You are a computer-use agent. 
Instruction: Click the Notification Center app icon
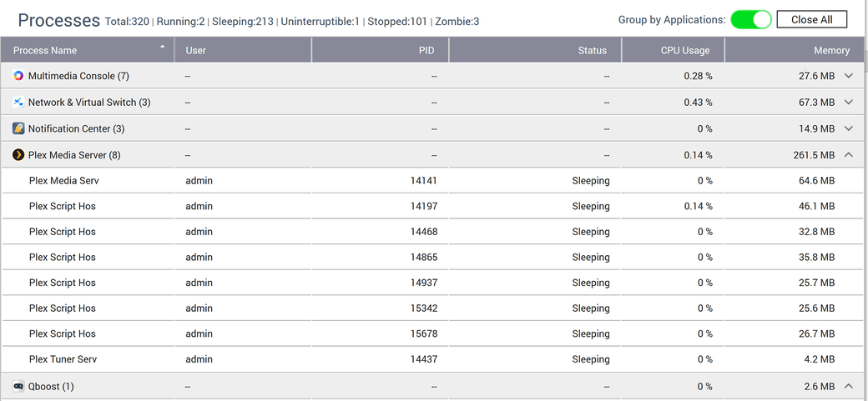18,129
